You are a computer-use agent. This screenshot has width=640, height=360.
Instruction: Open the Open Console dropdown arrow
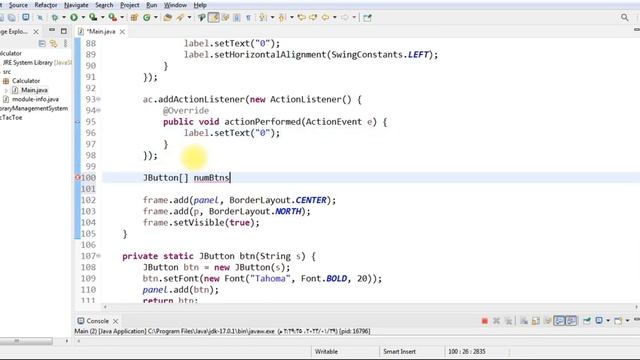[x=627, y=321]
